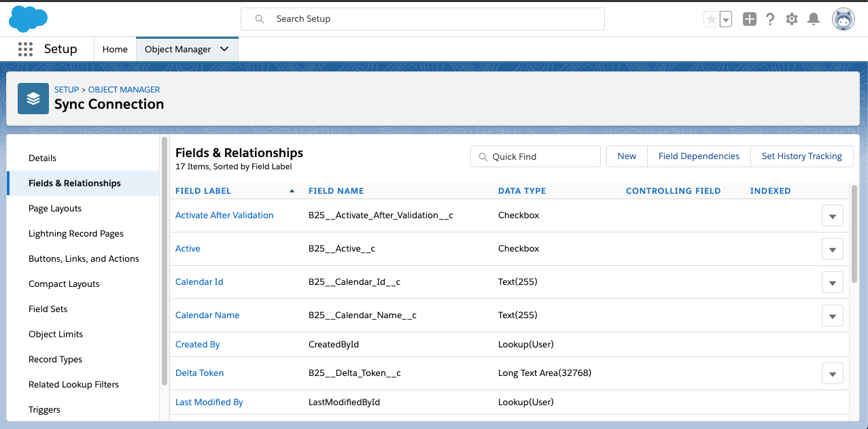Select Page Layouts in the sidebar
Image resolution: width=868 pixels, height=429 pixels.
click(x=55, y=209)
